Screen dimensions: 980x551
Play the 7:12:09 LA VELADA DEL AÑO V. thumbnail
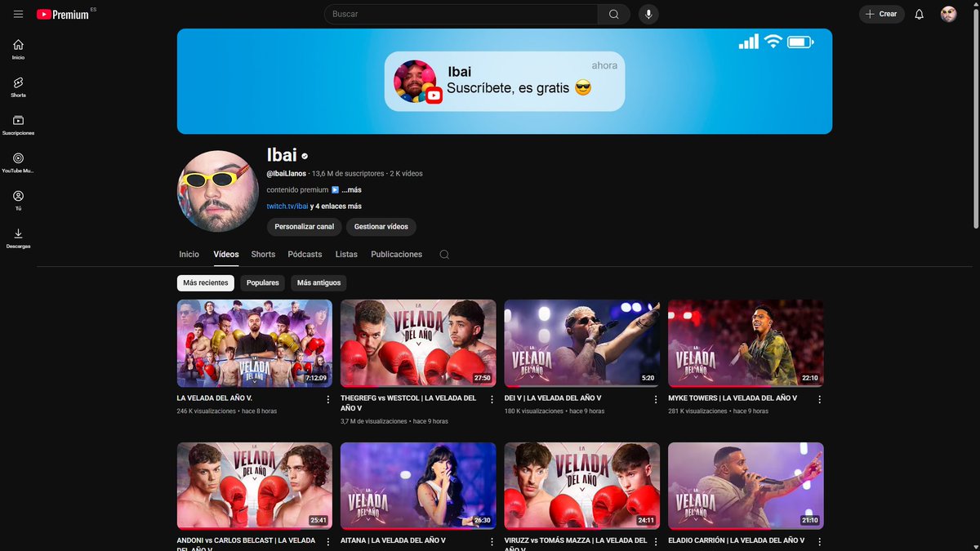[x=255, y=343]
